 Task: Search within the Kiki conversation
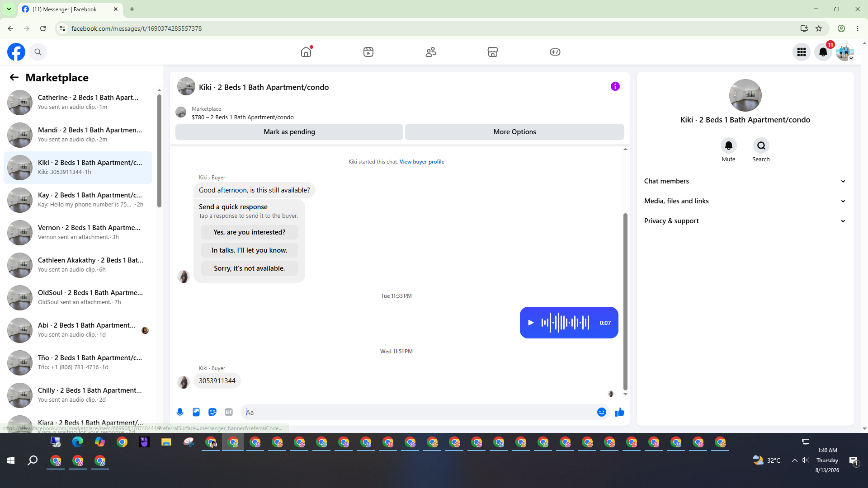pyautogui.click(x=761, y=145)
